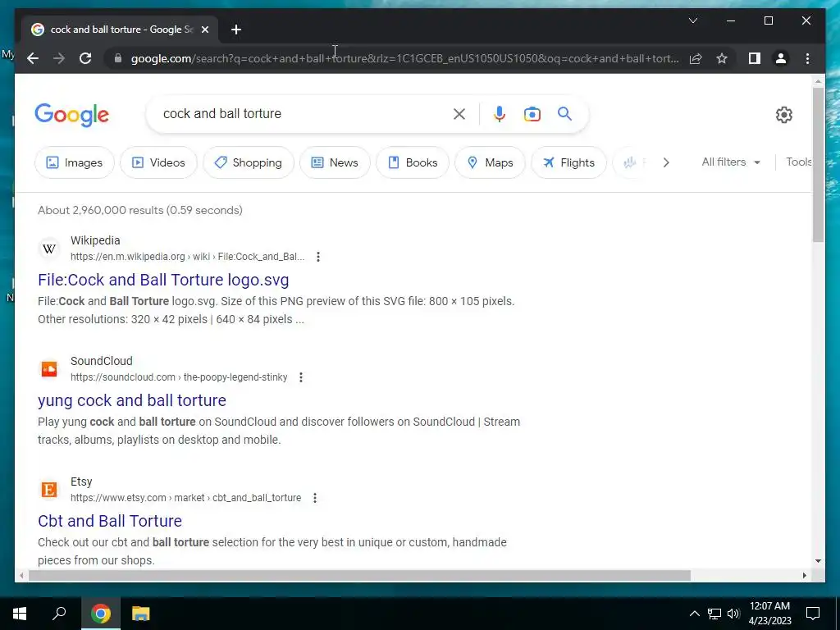Open three-dot options for Etsy result

pos(315,498)
